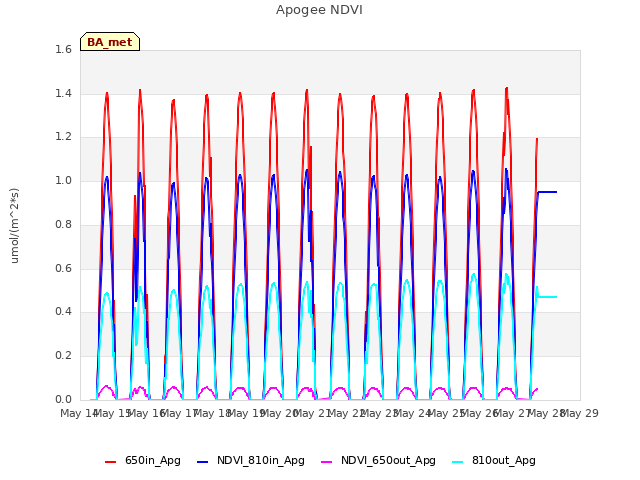Click the 0.4 y-axis tick label
Image resolution: width=640 pixels, height=480 pixels.
pos(63,311)
